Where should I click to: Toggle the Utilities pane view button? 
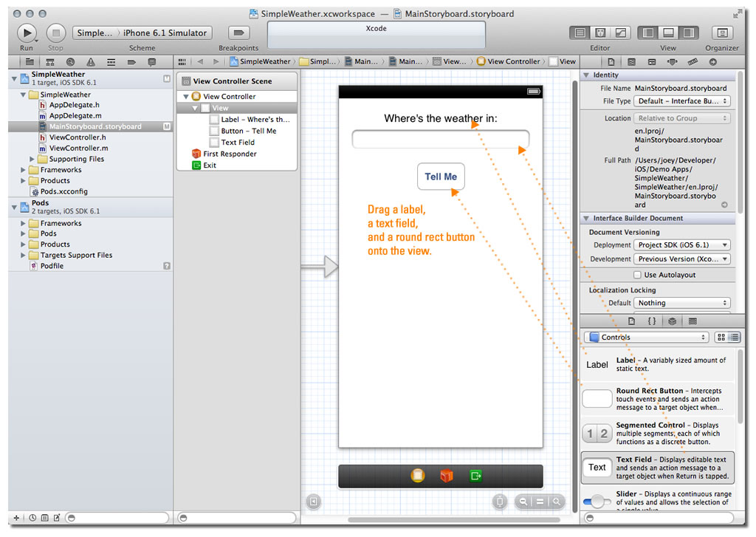point(689,33)
